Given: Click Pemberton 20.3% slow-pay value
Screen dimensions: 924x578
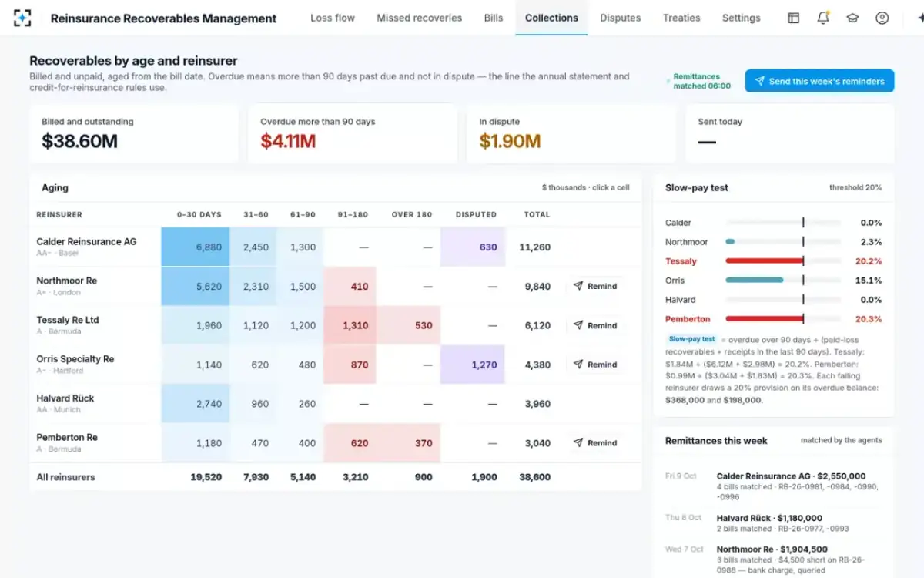Looking at the screenshot, I should point(869,319).
